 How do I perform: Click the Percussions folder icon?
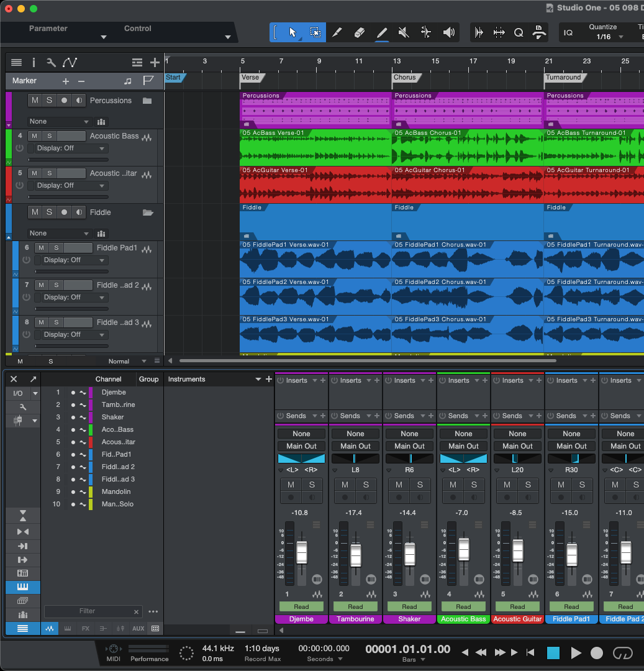coord(147,101)
